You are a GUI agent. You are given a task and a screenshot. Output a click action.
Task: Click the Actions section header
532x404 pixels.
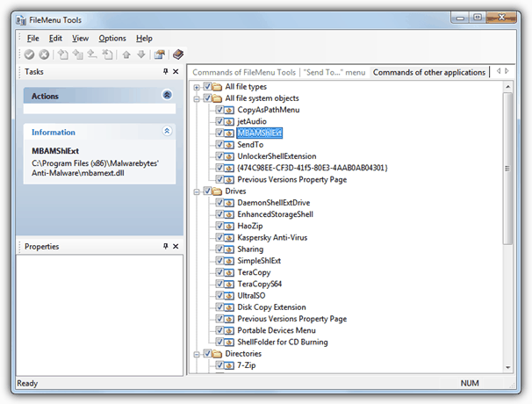click(99, 96)
